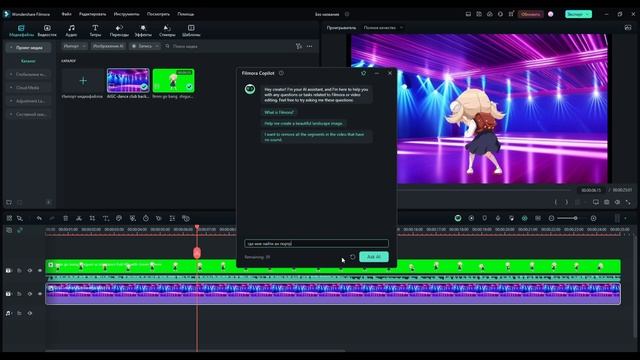Open the Эффекты (Effects) tab
The image size is (640, 360).
[x=143, y=31]
